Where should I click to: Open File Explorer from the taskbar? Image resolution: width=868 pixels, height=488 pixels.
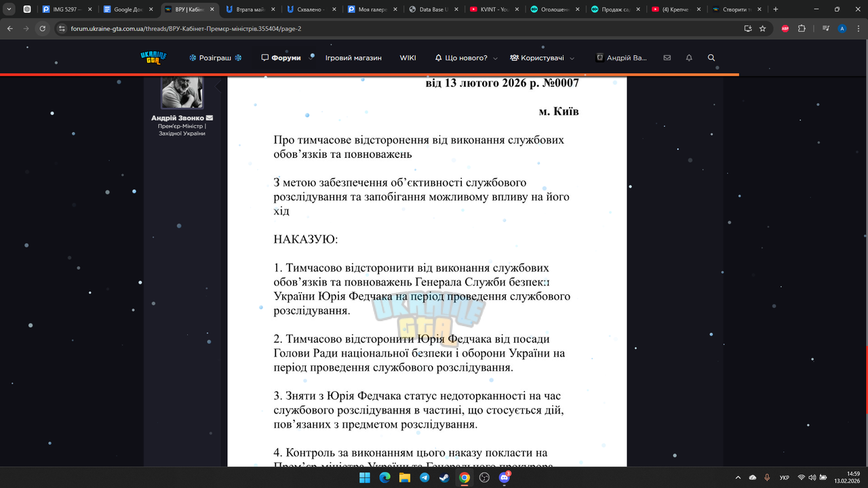click(x=404, y=478)
